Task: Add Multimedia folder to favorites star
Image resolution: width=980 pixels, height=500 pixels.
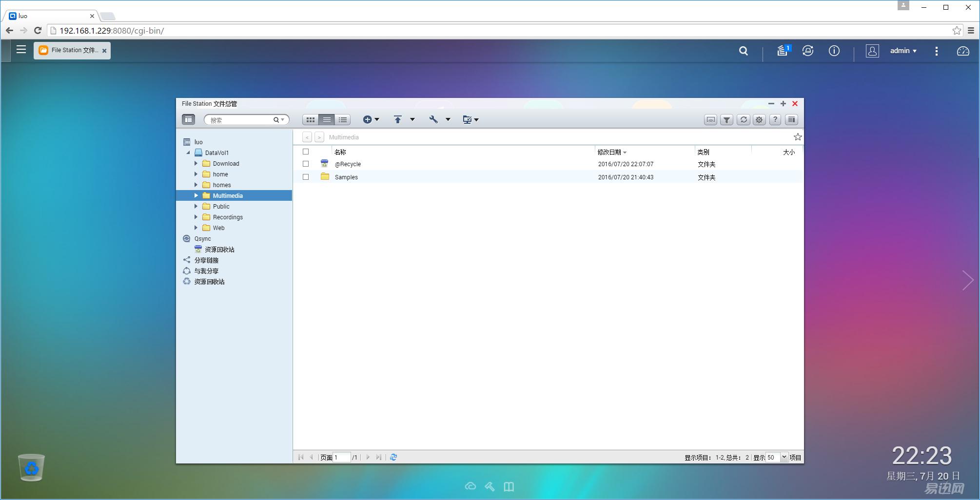Action: tap(797, 137)
